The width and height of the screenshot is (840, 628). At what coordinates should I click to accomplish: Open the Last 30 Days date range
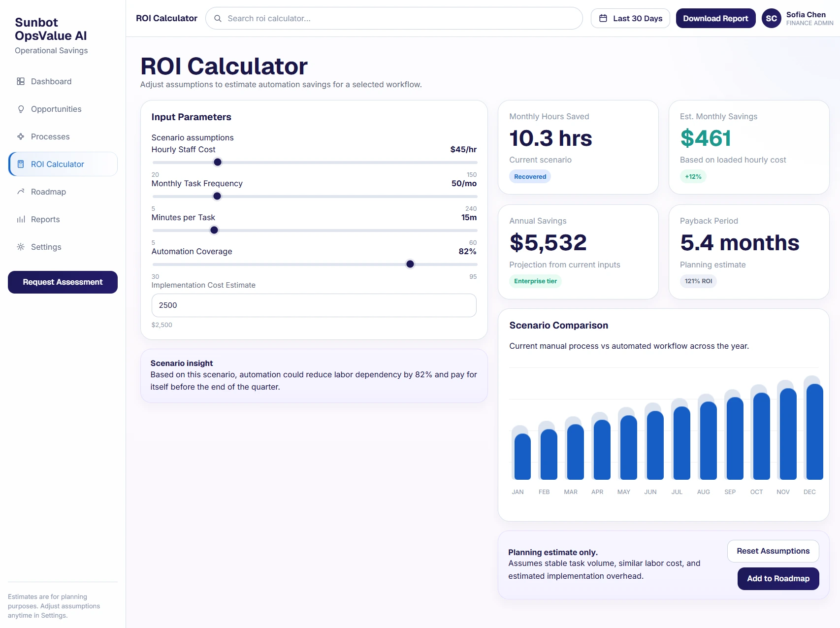point(630,18)
